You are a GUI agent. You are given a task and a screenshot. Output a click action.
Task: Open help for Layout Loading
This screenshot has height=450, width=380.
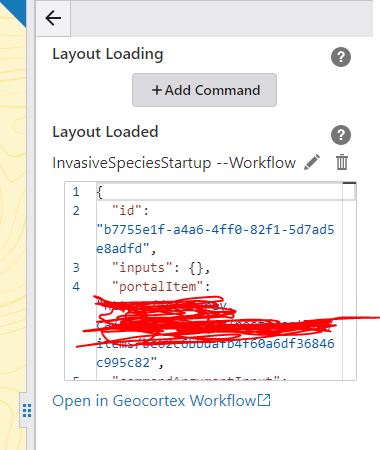341,57
